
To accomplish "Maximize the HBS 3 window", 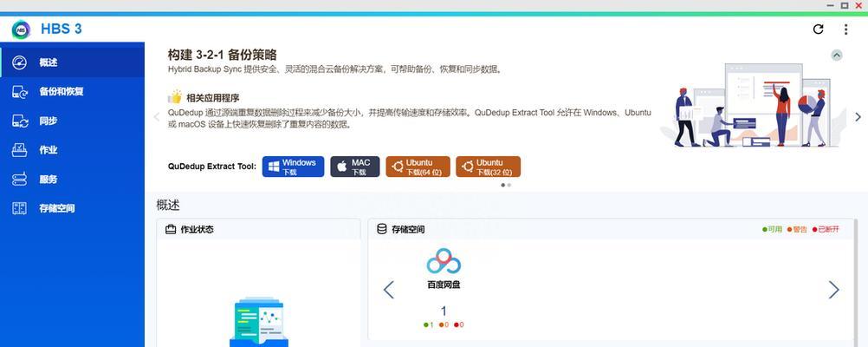I will point(845,5).
